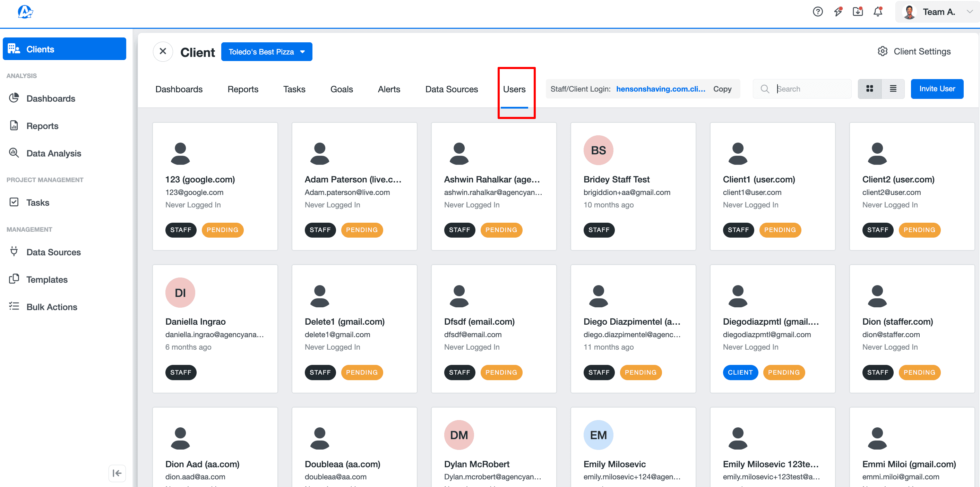Switch users view to list layout
980x487 pixels.
[x=893, y=89]
